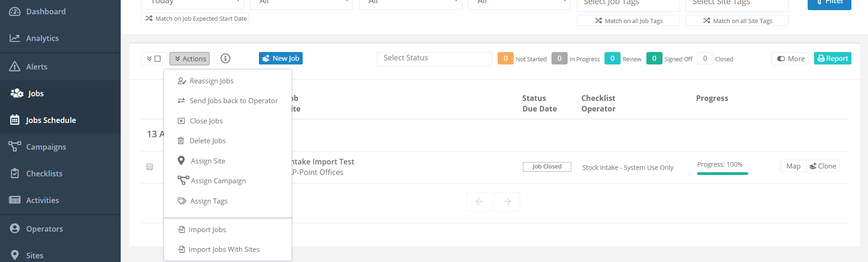
Task: Toggle the select-all jobs checkbox
Action: click(157, 58)
